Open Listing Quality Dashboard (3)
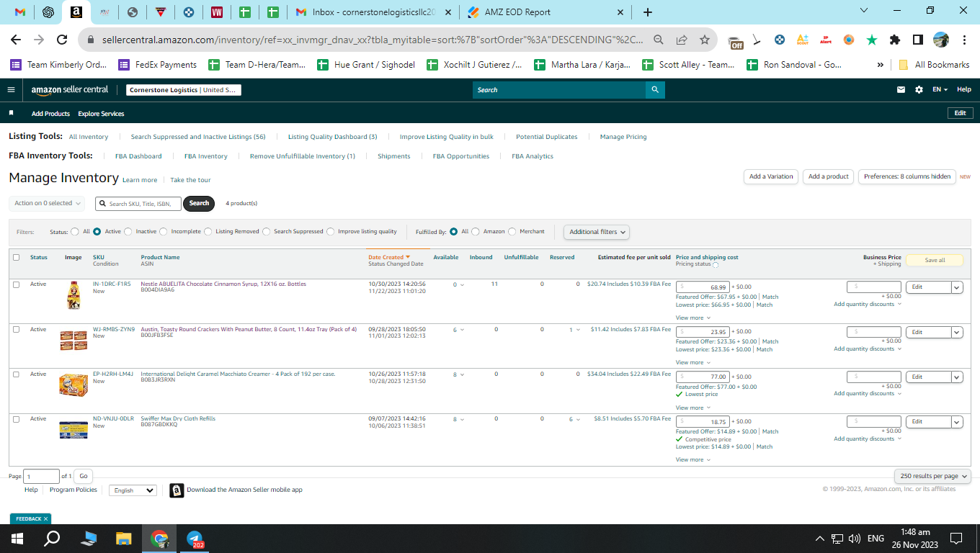The image size is (980, 553). (333, 137)
